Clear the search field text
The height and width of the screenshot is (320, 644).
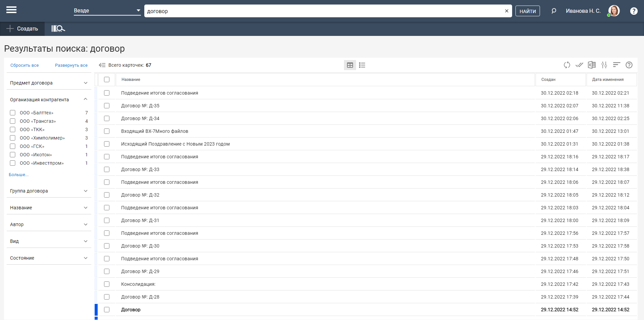pos(506,11)
